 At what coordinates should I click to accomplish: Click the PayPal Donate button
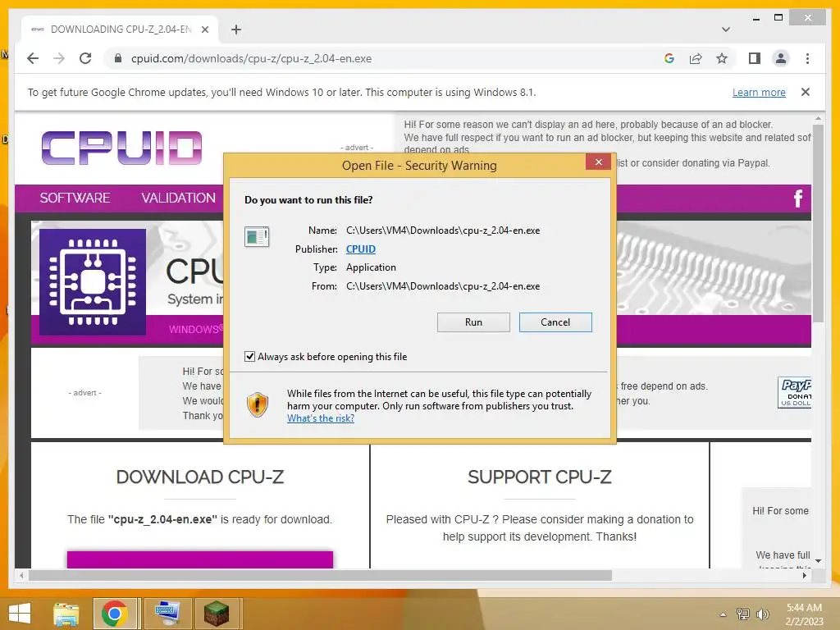(795, 393)
